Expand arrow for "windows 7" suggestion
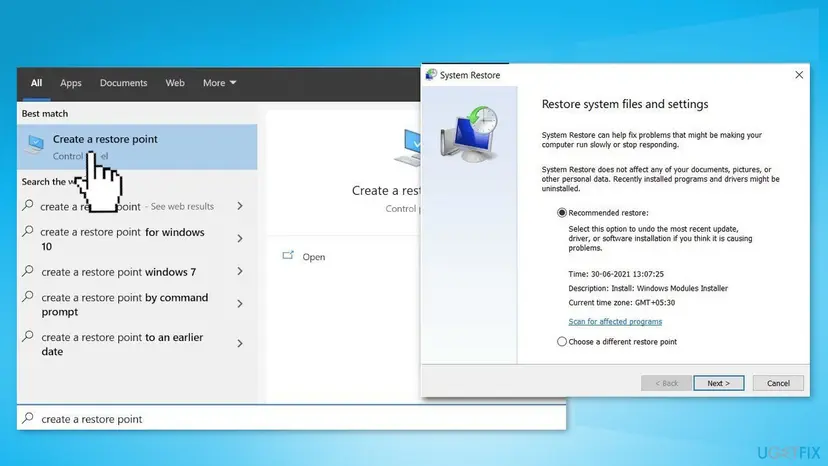Viewport: 828px width, 466px height. tap(240, 271)
